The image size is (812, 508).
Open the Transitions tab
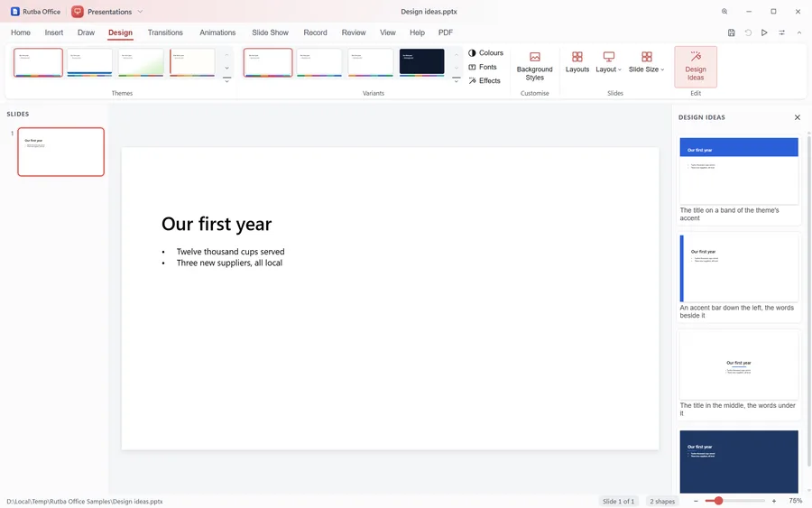[165, 32]
